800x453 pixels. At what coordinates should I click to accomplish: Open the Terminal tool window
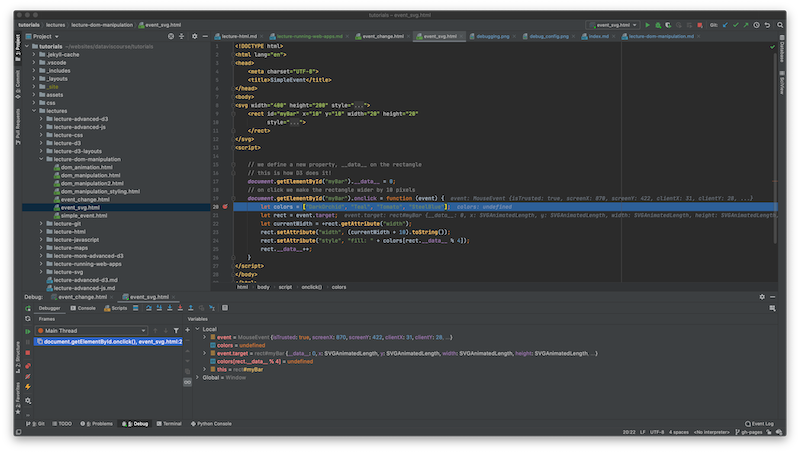pyautogui.click(x=169, y=423)
